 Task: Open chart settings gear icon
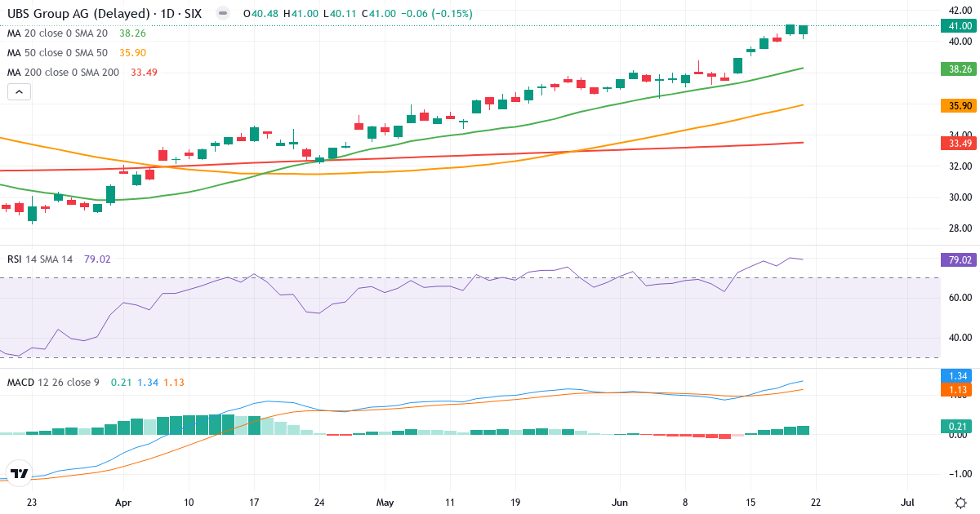point(960,502)
